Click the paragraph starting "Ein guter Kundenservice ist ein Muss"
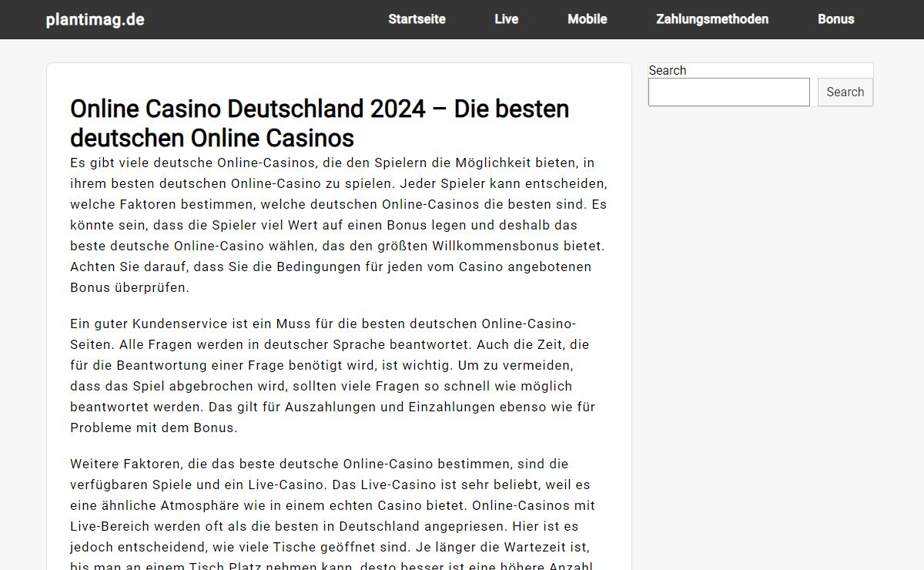 pyautogui.click(x=333, y=375)
